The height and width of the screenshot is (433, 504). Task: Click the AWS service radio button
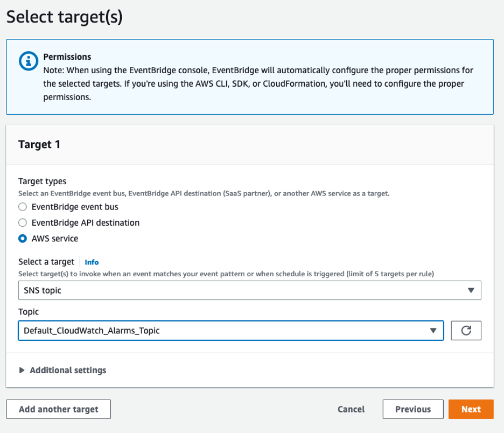click(22, 238)
